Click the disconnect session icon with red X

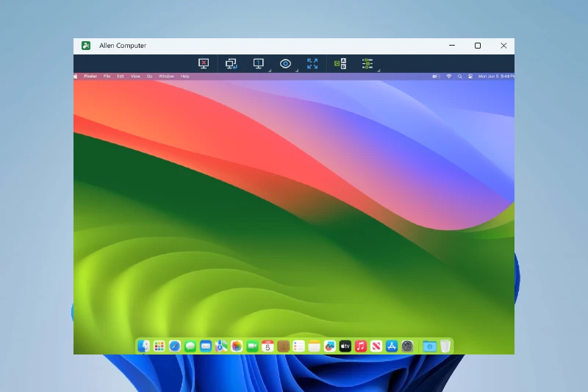pos(204,63)
